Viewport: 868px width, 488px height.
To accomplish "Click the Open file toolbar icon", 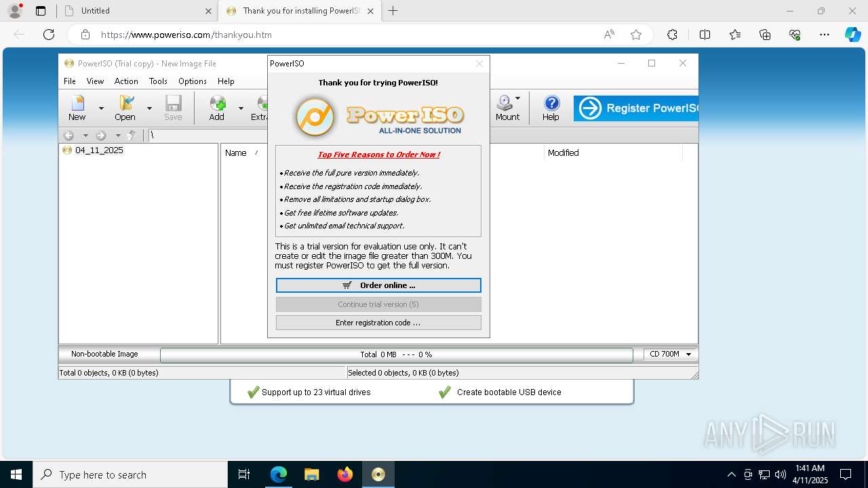I will (x=125, y=108).
